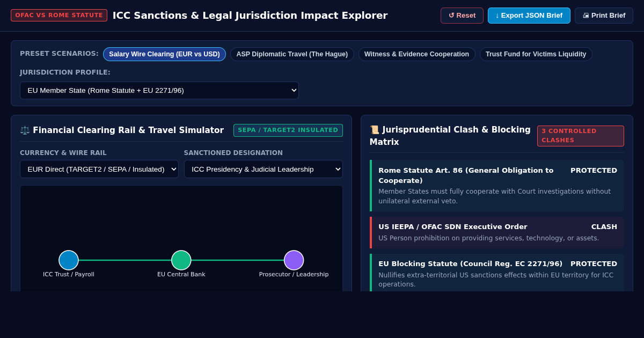Select Salary Wire Clearing preset scenario
This screenshot has width=644, height=338.
click(x=164, y=54)
